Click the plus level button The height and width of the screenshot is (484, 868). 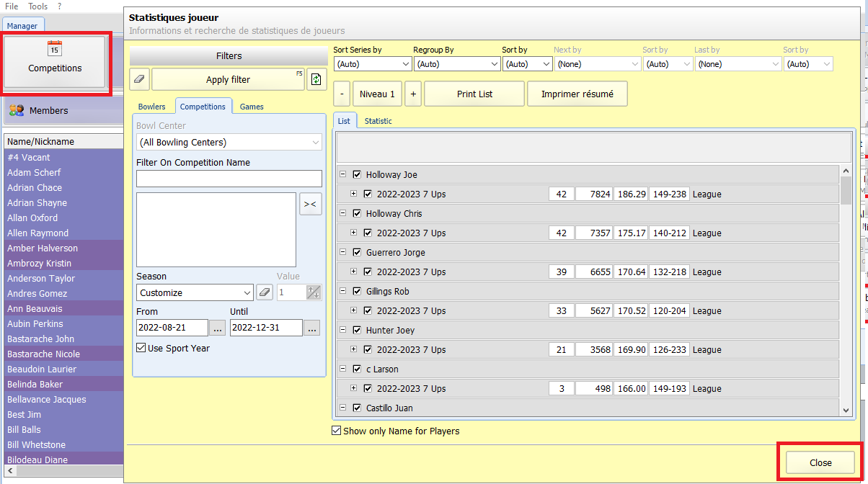[x=413, y=94]
